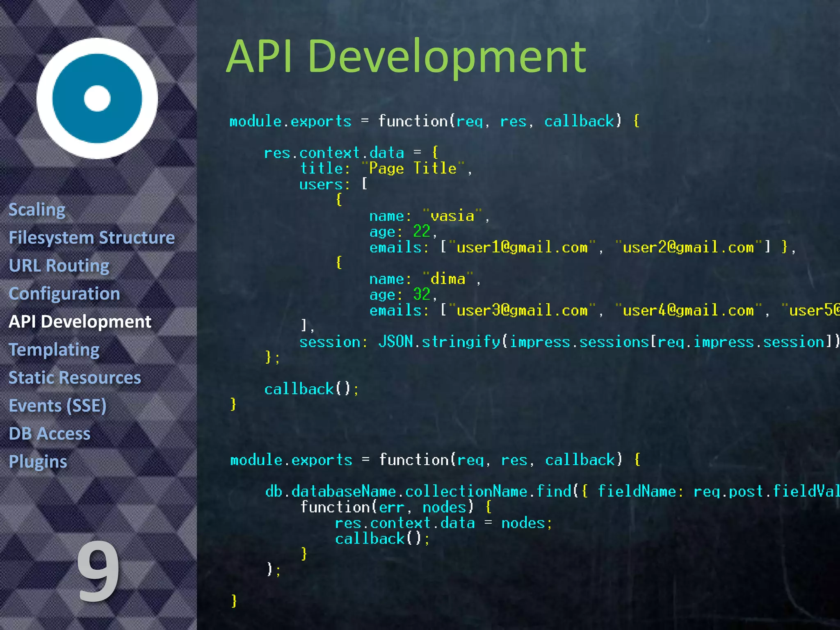
Task: Click the second module.exports function line
Action: (436, 460)
